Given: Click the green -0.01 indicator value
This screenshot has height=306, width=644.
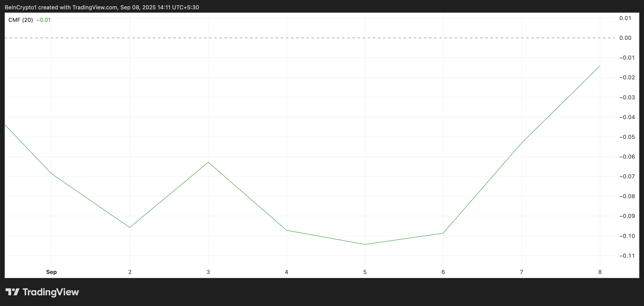Looking at the screenshot, I should pos(43,20).
